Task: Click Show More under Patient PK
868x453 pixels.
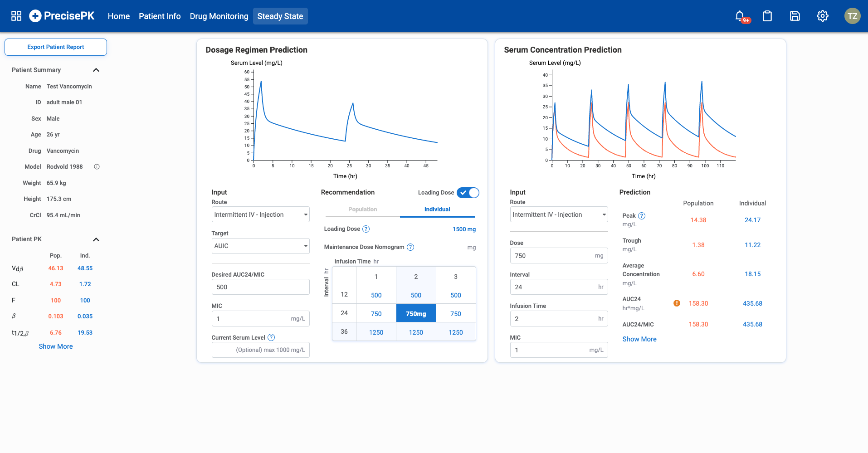Action: 56,346
